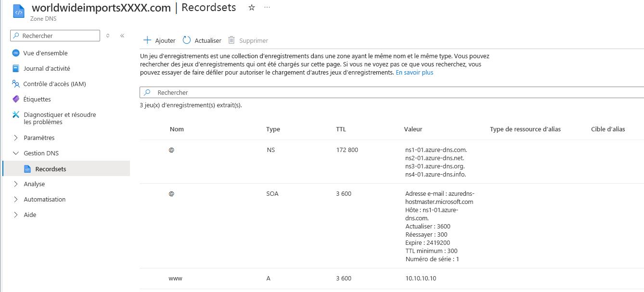This screenshot has width=644, height=292.
Task: Click the magnifier icon in the sidebar search
Action: [x=16, y=36]
